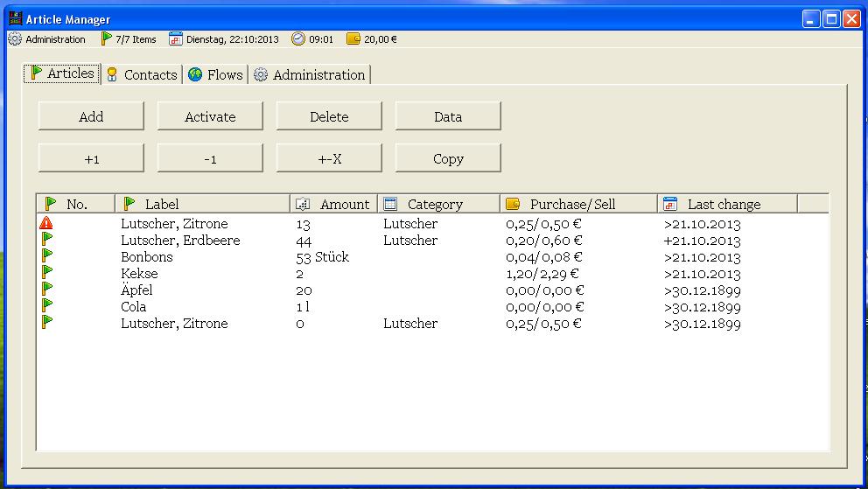Click the +1 button
The height and width of the screenshot is (489, 868).
[91, 158]
